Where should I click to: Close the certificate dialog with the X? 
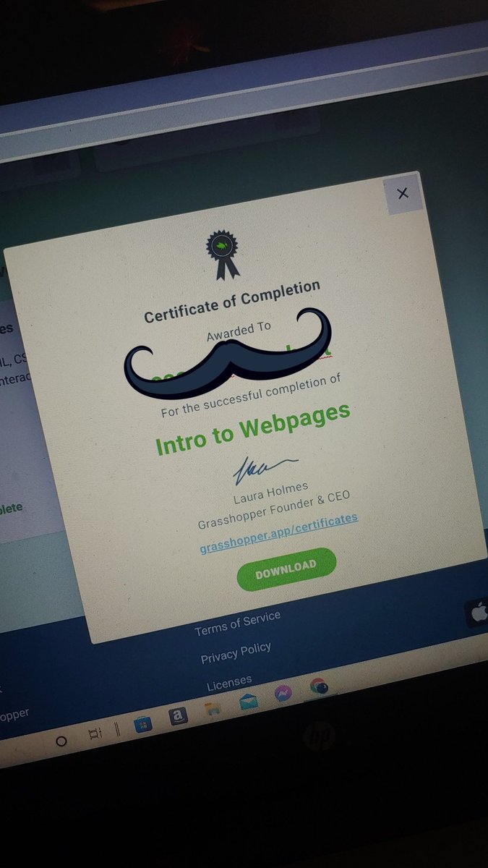tap(403, 193)
